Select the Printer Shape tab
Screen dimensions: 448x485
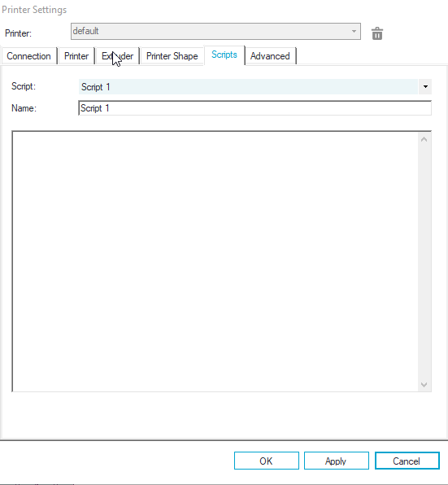[172, 56]
